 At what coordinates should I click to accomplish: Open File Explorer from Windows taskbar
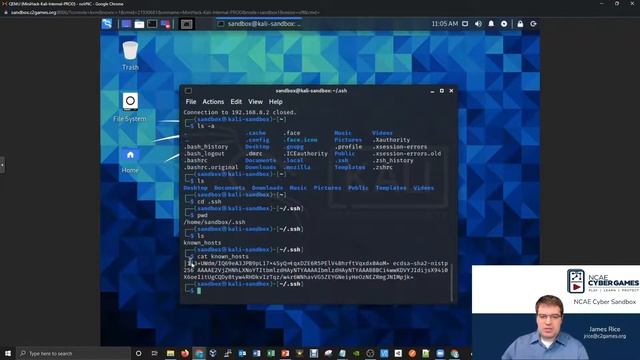(x=171, y=353)
